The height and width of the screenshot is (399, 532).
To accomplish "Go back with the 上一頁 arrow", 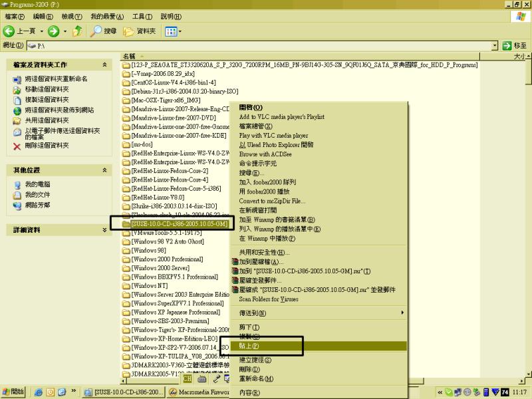I will 19,31.
